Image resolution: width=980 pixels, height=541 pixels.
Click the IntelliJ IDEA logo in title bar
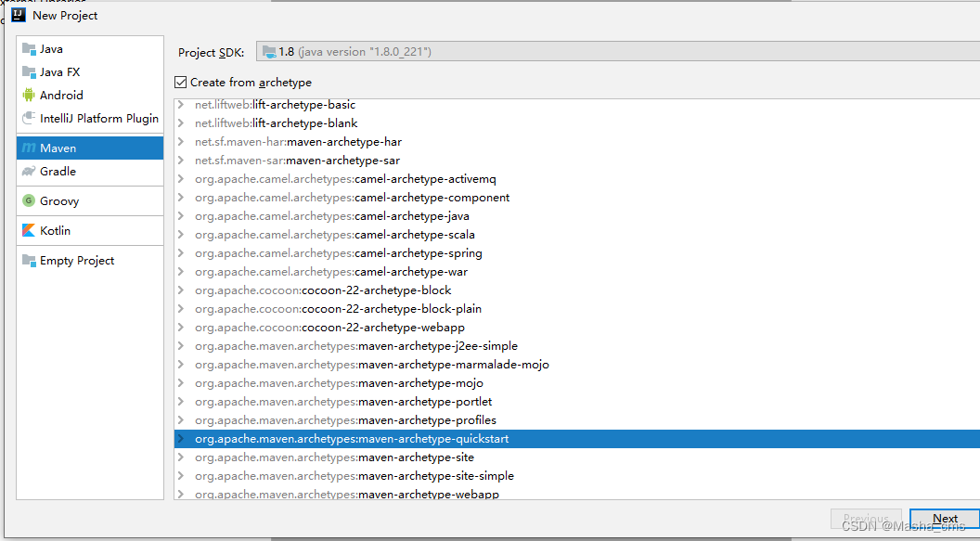[x=19, y=15]
